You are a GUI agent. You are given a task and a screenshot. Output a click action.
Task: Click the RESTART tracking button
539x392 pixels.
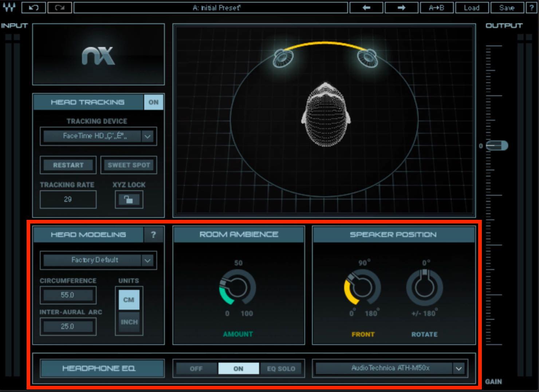pos(68,165)
